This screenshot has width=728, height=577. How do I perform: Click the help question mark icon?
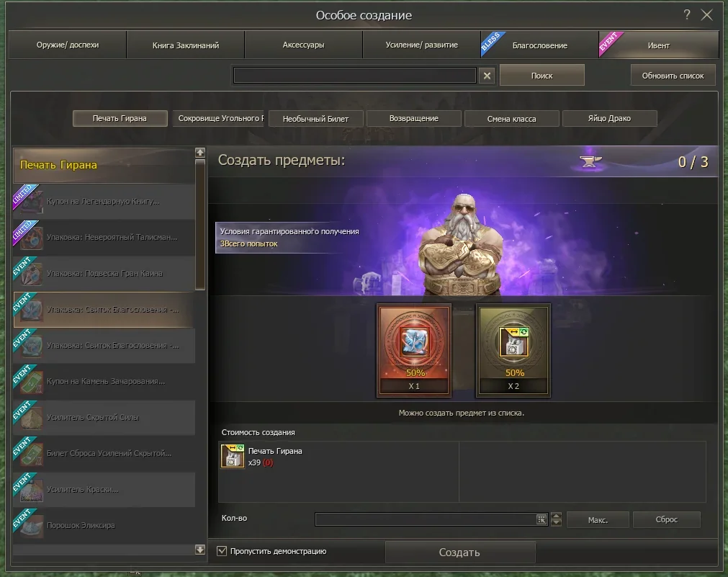[x=687, y=15]
